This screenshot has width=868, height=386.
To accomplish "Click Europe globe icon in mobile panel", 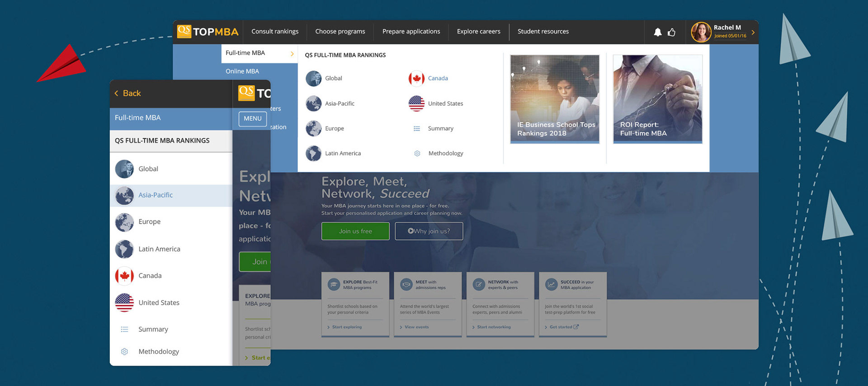I will (x=124, y=222).
